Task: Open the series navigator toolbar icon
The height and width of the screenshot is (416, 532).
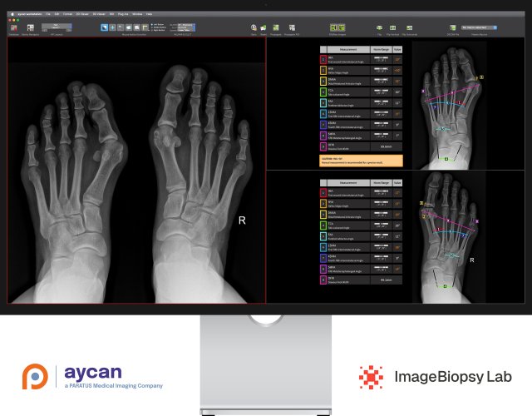Action: 31,27
